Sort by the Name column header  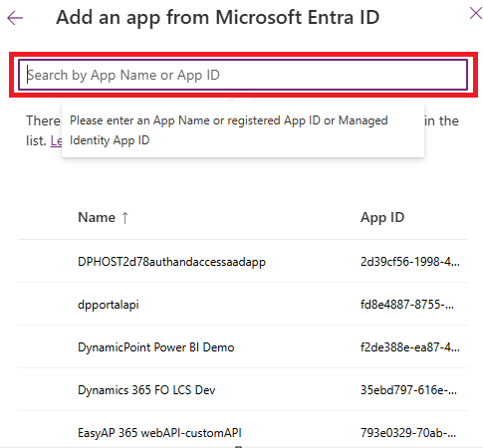pyautogui.click(x=97, y=217)
